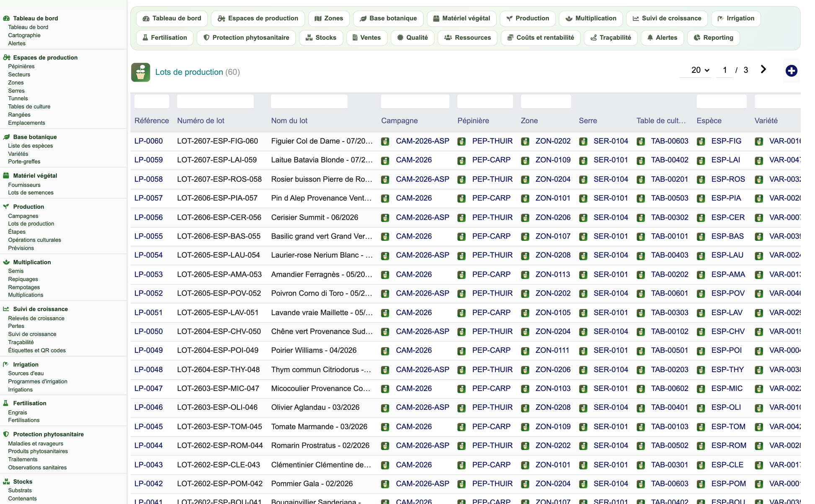Open Programmes d'irrigation sidebar item
The image size is (815, 504).
(38, 381)
